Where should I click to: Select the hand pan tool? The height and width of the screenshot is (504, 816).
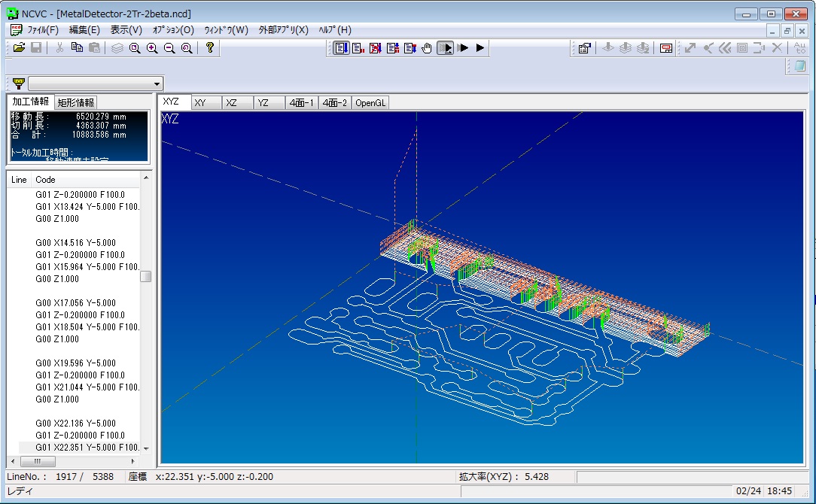[427, 48]
